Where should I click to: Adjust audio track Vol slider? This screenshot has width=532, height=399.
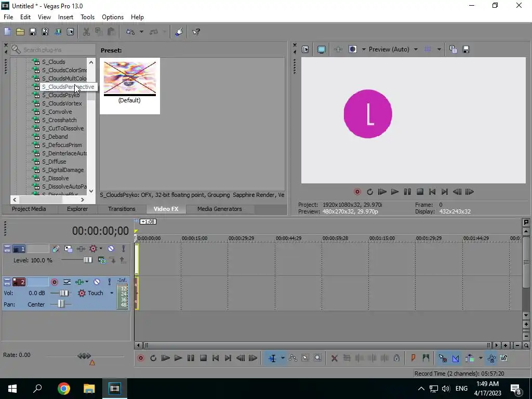[x=64, y=293]
